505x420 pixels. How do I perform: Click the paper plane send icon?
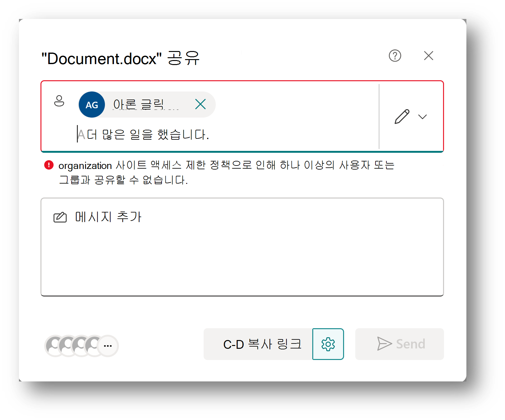(384, 344)
